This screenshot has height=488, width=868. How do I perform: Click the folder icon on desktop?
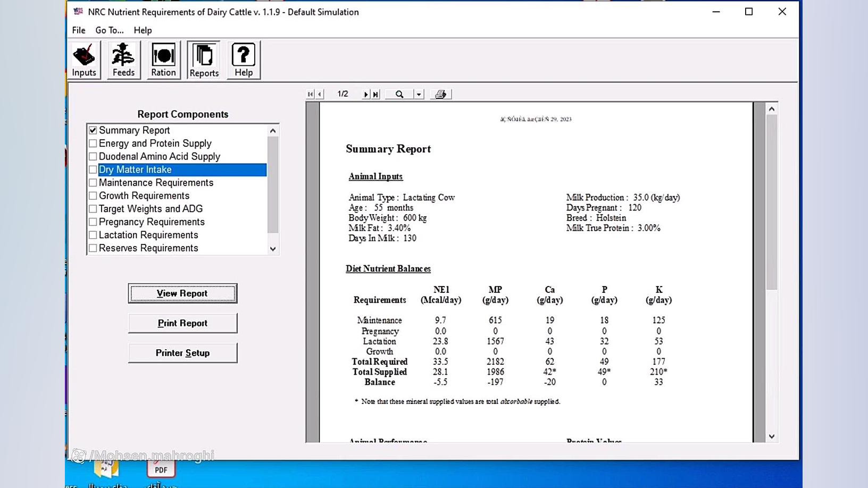click(106, 469)
